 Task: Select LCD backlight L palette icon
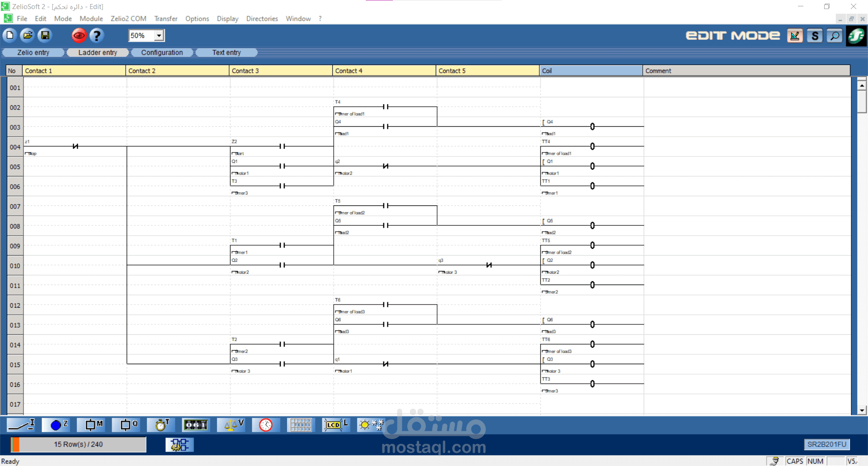pyautogui.click(x=336, y=425)
